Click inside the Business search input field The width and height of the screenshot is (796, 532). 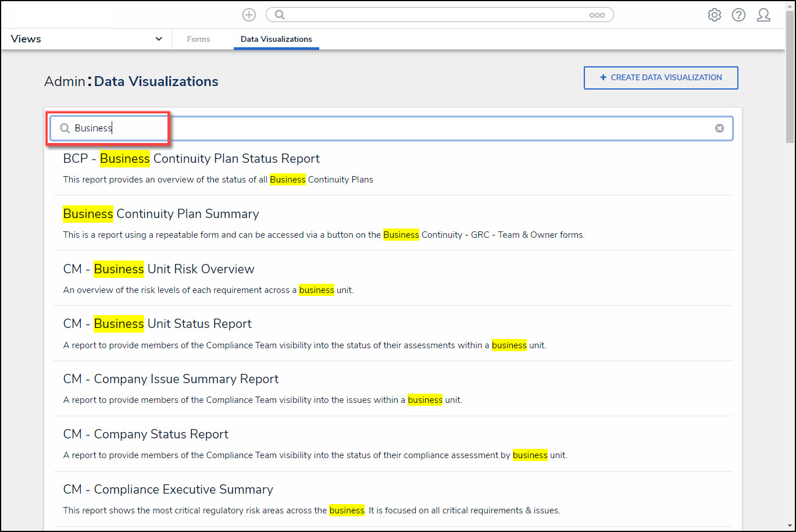pos(407,128)
